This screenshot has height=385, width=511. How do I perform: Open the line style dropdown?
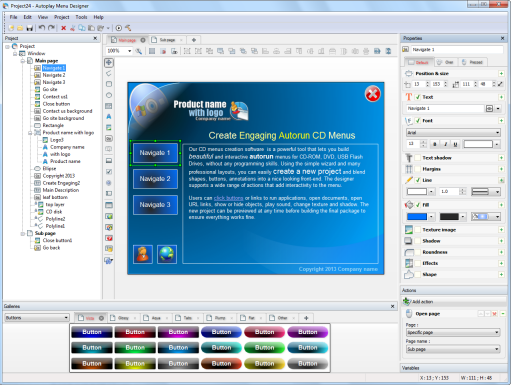(486, 192)
